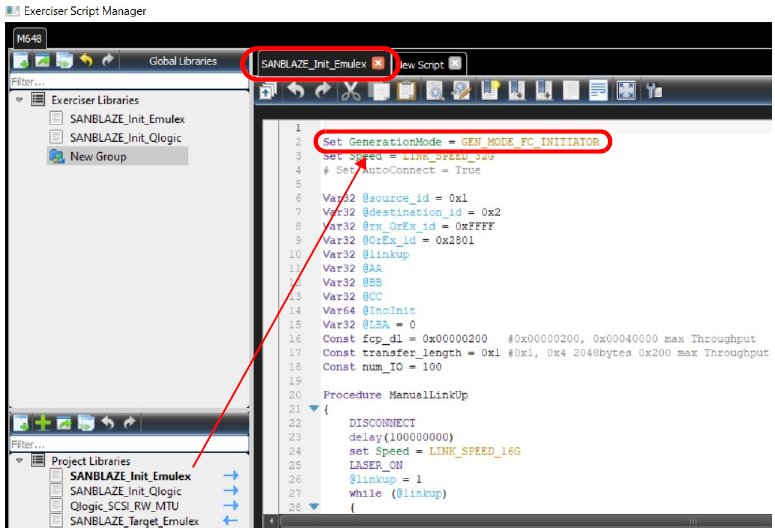775x530 pixels.
Task: Click the wrench settings icon in editor toolbar
Action: click(653, 91)
